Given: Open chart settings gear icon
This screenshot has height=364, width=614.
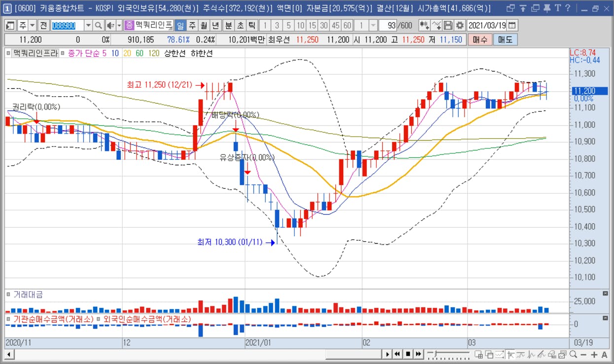Looking at the screenshot, I should click(460, 25).
